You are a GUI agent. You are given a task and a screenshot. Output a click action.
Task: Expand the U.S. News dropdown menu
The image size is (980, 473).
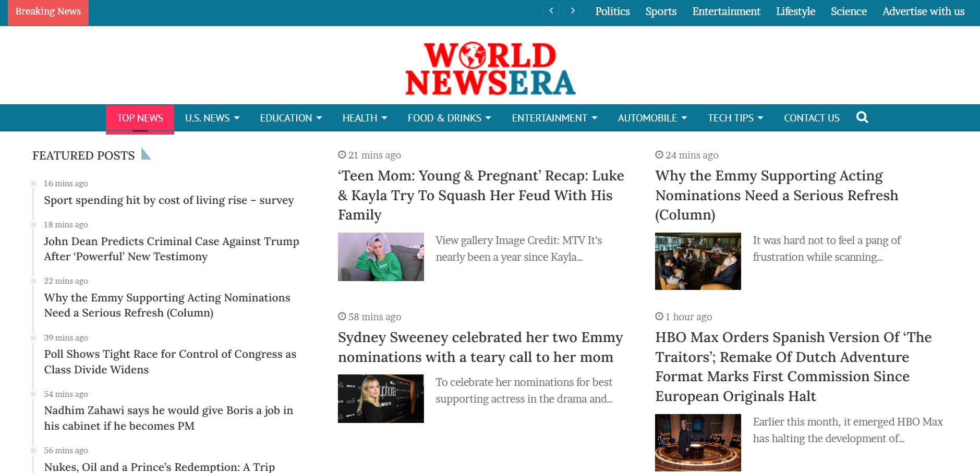(x=212, y=118)
